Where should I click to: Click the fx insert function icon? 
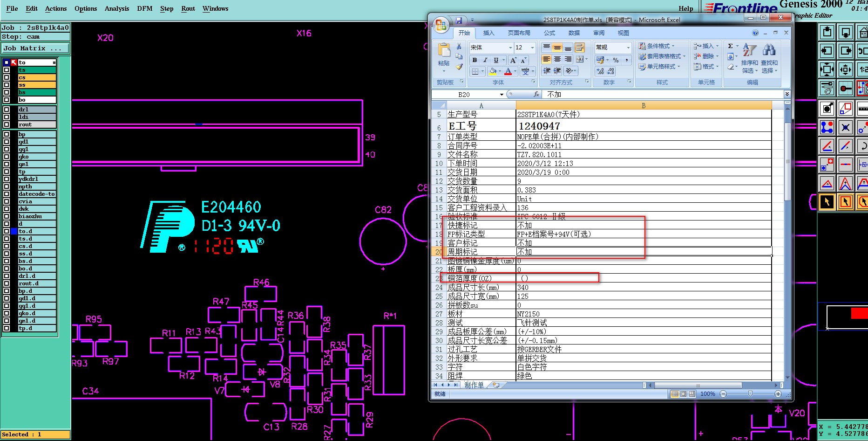coord(536,94)
